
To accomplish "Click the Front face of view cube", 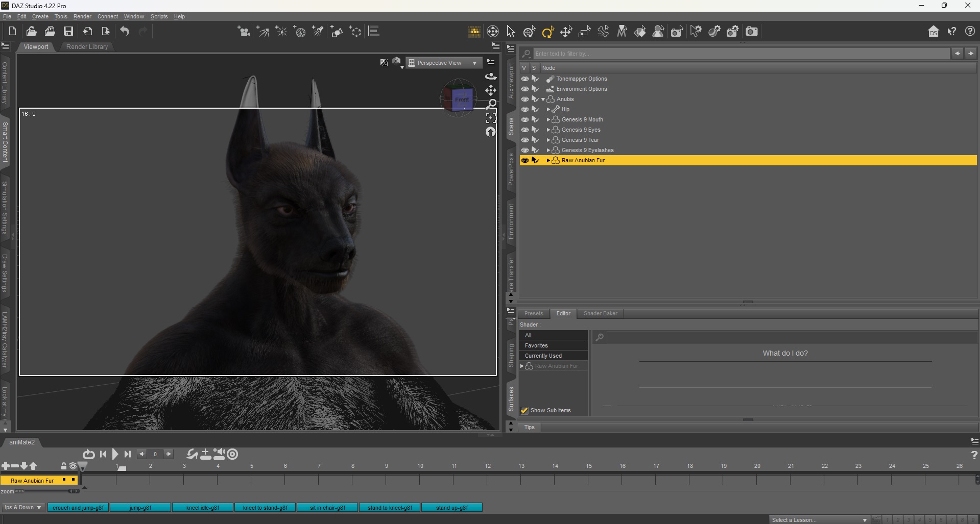I will 462,99.
